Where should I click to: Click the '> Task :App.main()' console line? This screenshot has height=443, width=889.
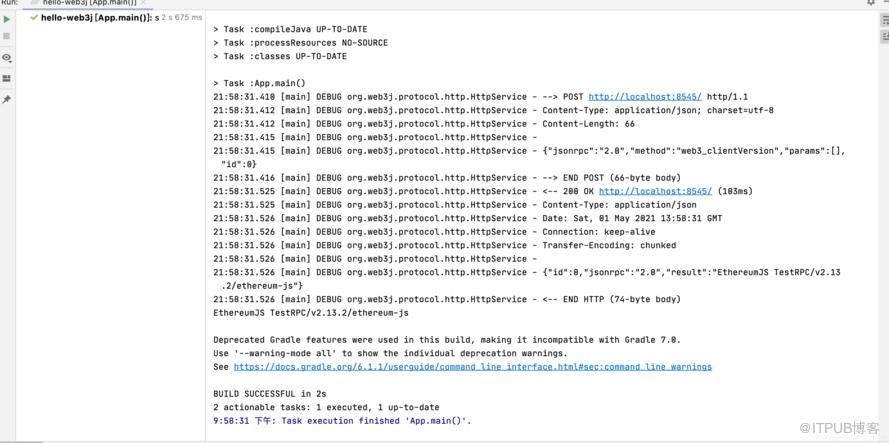click(260, 83)
